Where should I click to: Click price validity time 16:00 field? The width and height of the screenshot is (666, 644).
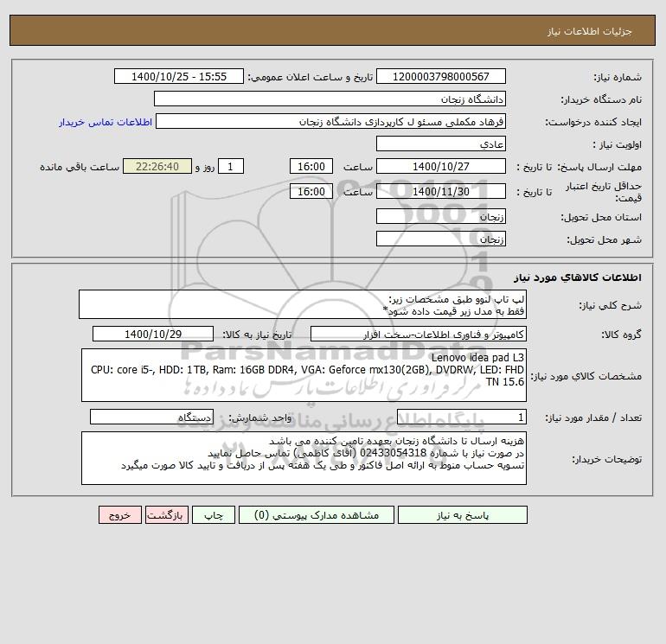[311, 191]
